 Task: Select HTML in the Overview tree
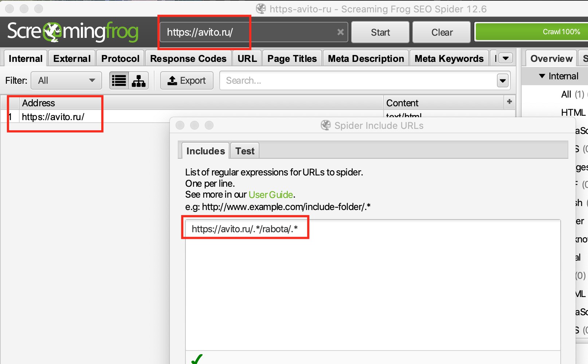coord(573,112)
